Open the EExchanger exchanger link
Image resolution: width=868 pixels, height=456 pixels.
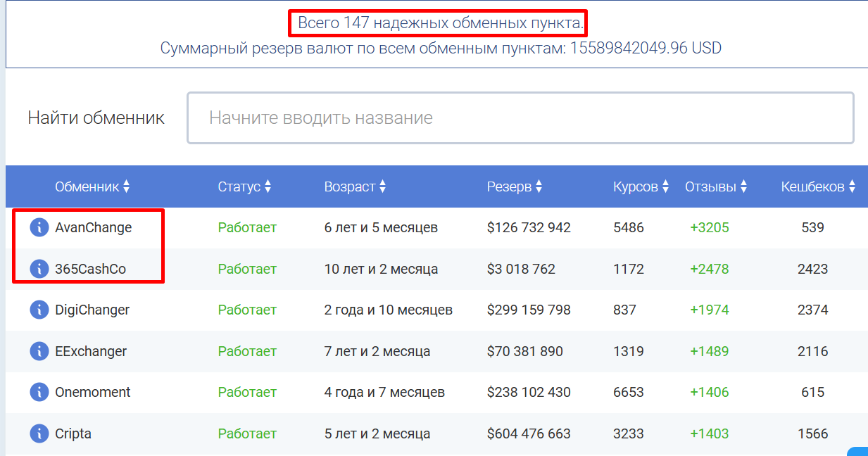point(91,351)
